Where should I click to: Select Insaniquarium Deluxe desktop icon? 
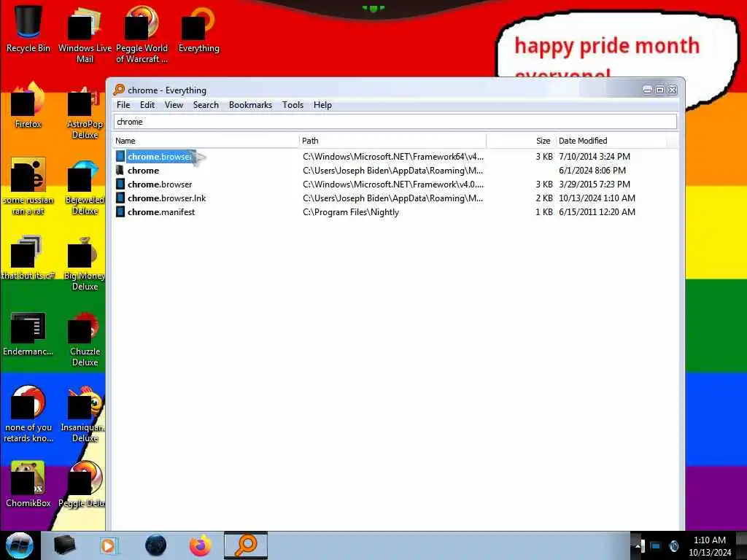(x=85, y=414)
